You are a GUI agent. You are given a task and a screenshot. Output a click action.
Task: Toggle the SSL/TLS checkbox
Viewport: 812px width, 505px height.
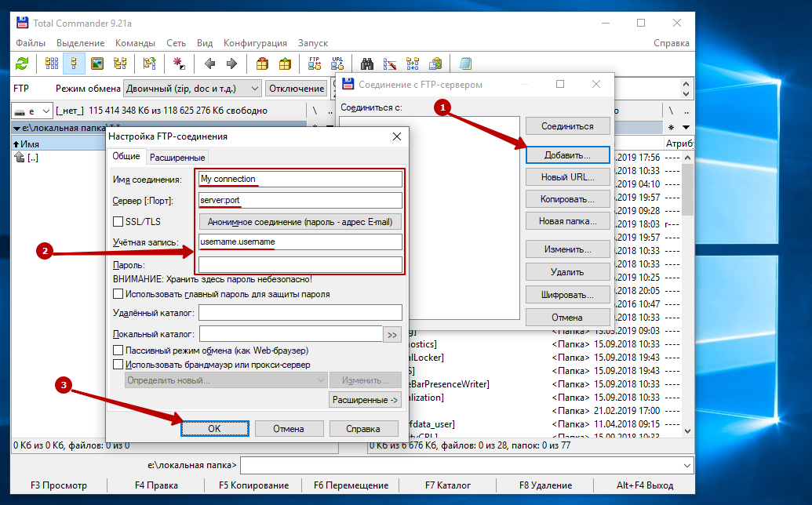pyautogui.click(x=118, y=221)
